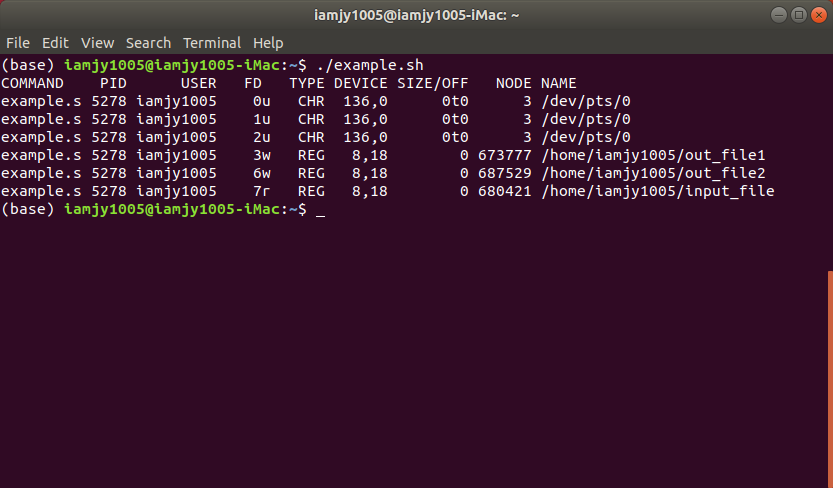Screen dimensions: 833x488
Task: Click device 136,0 in the 0u row
Action: pyautogui.click(x=366, y=101)
